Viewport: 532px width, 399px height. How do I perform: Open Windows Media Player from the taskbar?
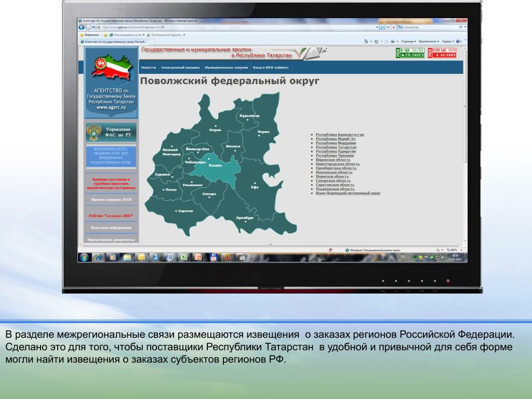click(x=112, y=257)
